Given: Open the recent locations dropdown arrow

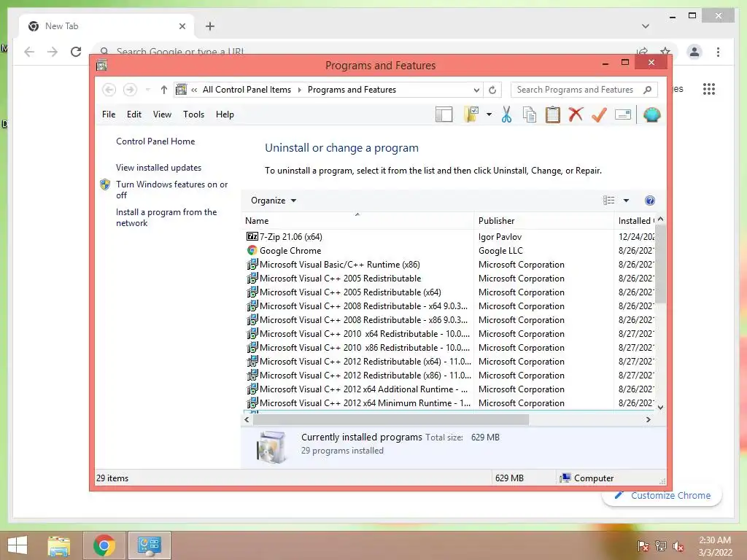Looking at the screenshot, I should tap(147, 90).
